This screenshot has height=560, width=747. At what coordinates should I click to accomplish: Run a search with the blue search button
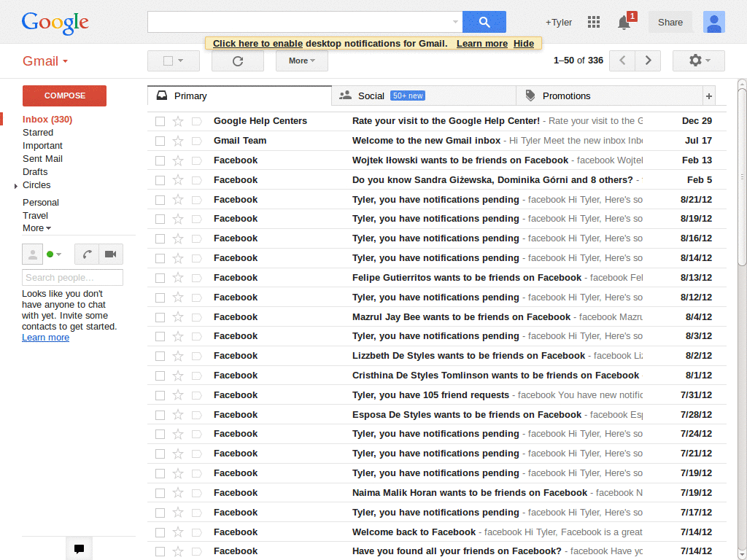(x=484, y=22)
